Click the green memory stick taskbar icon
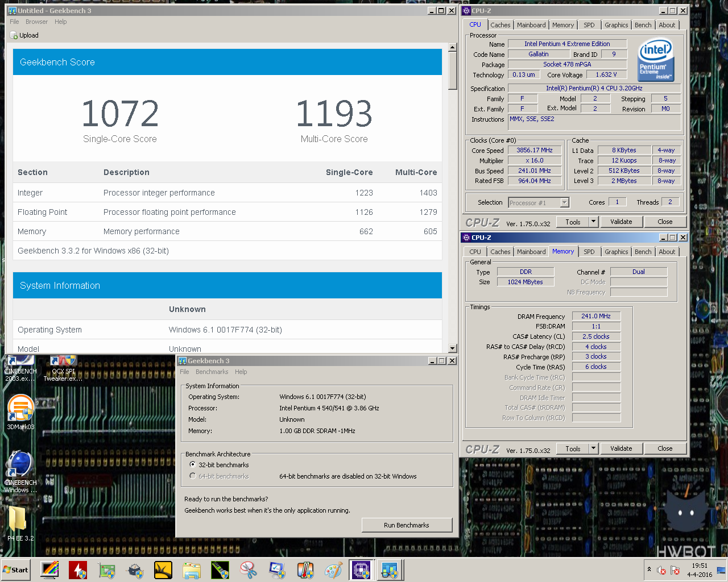Image resolution: width=728 pixels, height=582 pixels. pyautogui.click(x=220, y=569)
